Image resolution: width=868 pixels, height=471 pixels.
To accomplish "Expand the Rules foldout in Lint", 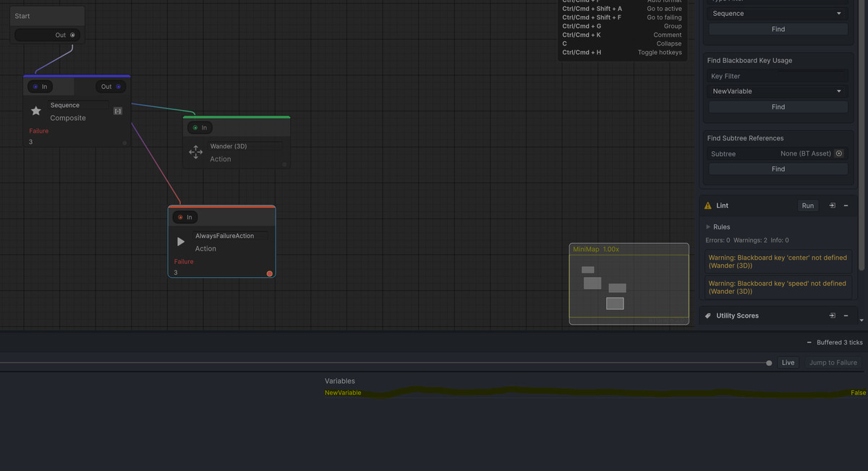I will pyautogui.click(x=709, y=227).
